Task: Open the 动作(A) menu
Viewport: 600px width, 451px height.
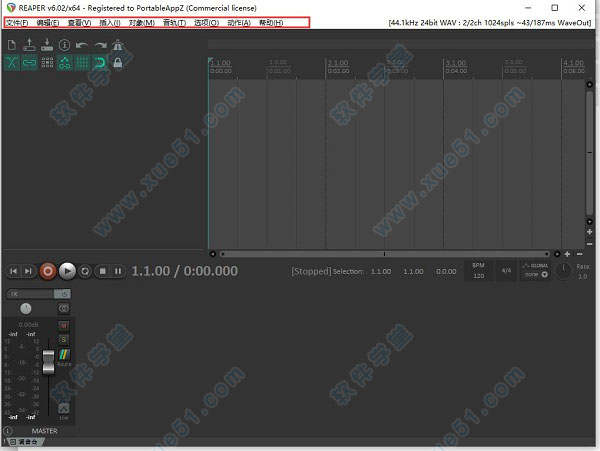Action: tap(239, 23)
